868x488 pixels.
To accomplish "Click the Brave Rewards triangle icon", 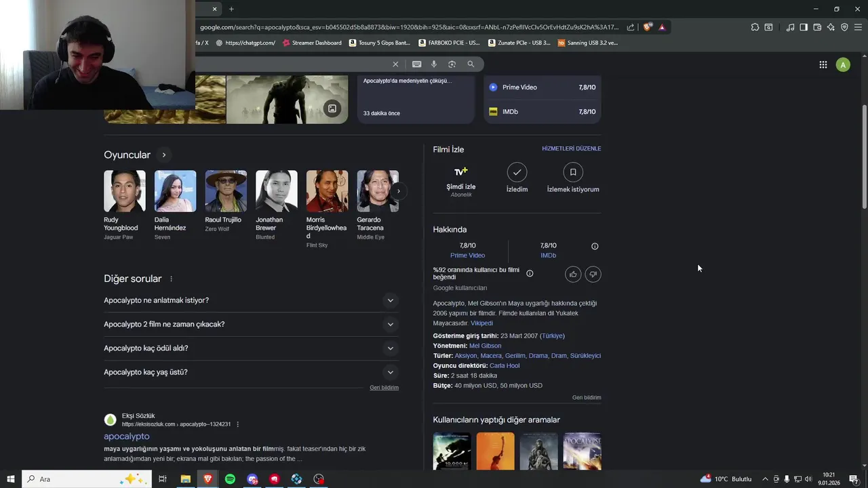I will [x=662, y=27].
